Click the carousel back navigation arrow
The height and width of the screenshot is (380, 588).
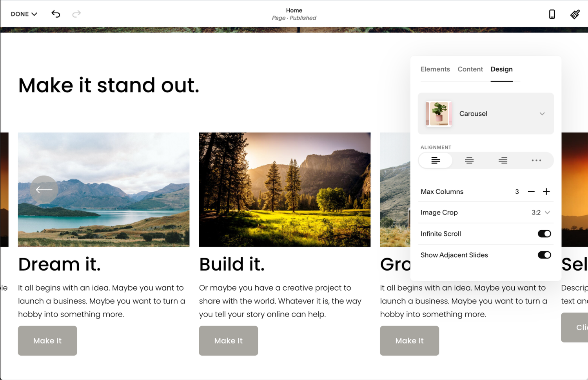[44, 189]
